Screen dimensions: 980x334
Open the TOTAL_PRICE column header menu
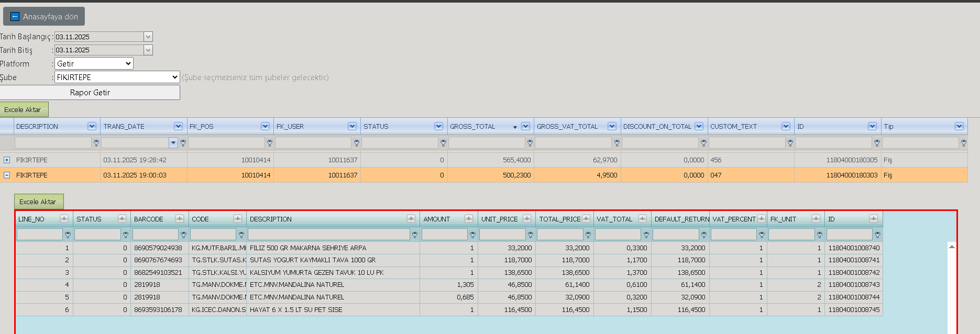(586, 219)
